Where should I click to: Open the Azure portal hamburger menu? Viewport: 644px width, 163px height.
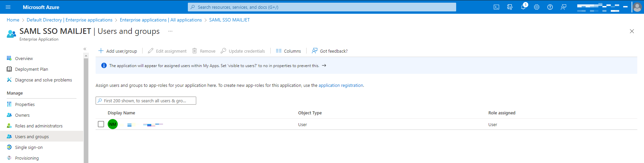[x=8, y=7]
